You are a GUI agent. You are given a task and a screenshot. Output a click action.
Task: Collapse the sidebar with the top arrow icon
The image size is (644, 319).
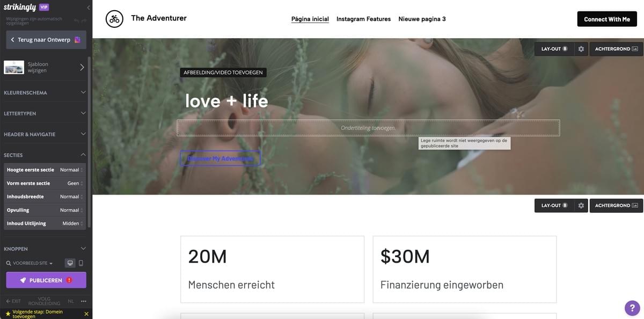(x=89, y=8)
